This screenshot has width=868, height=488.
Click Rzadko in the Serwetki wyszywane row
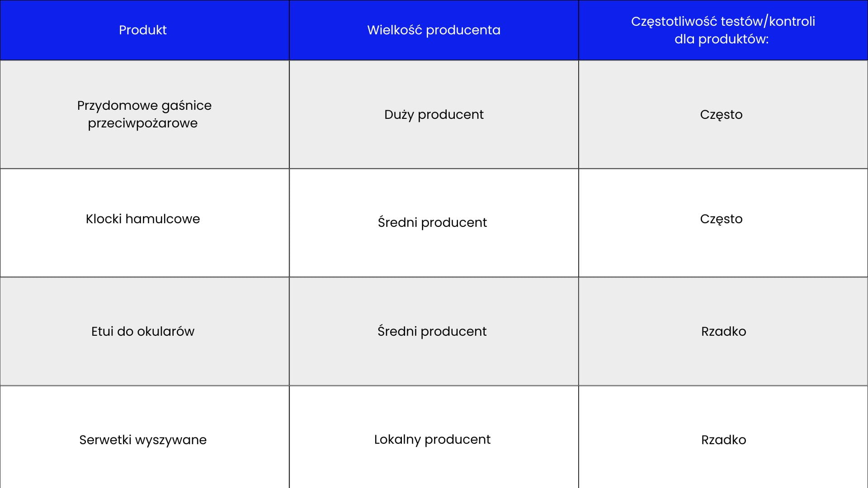click(723, 440)
